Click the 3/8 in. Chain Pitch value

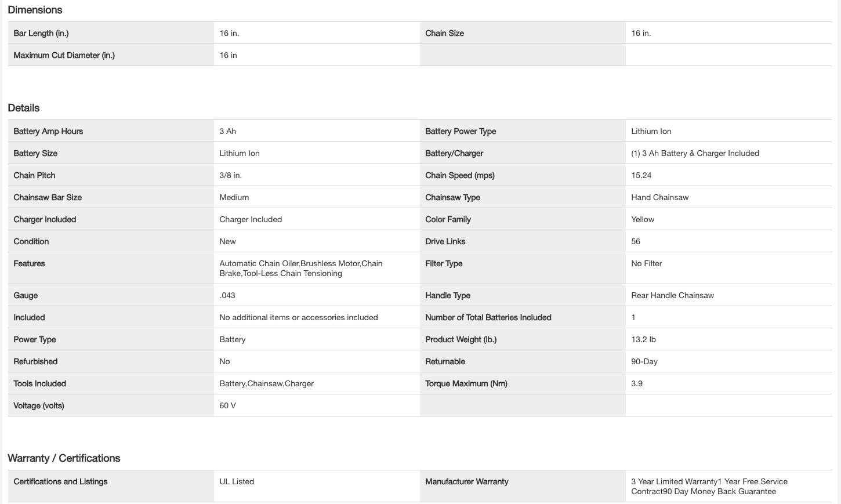(x=230, y=175)
